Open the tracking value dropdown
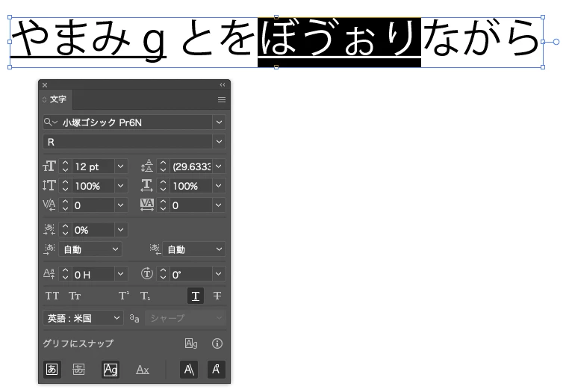This screenshot has height=392, width=569. [219, 205]
